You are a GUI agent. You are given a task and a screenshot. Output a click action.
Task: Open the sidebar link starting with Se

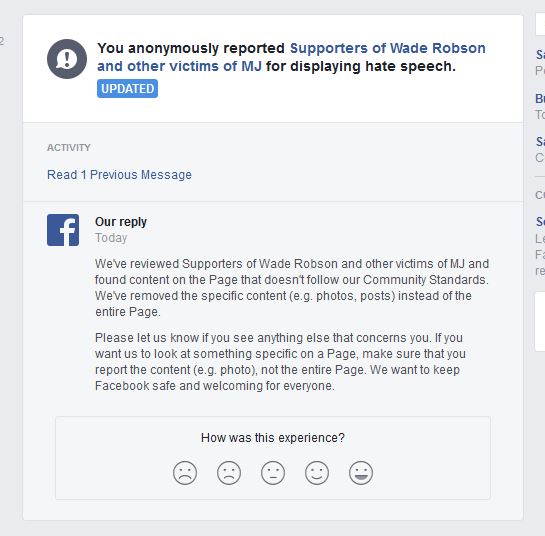(540, 221)
